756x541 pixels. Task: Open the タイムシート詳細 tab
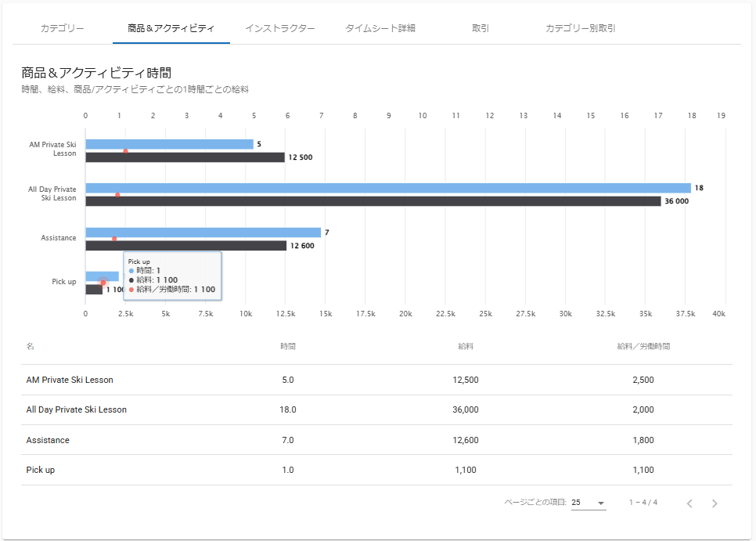pos(380,28)
